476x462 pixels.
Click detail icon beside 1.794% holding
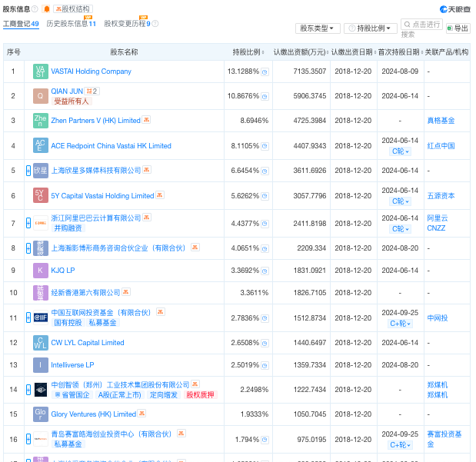pyautogui.click(x=265, y=440)
